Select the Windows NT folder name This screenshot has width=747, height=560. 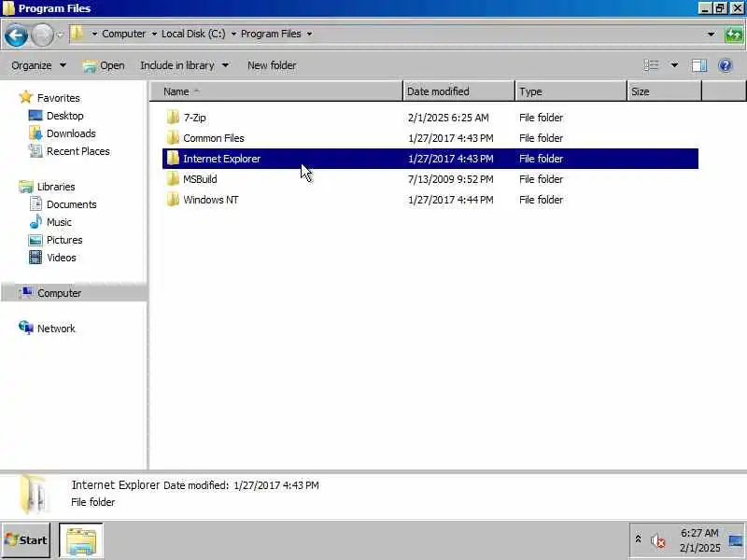211,200
